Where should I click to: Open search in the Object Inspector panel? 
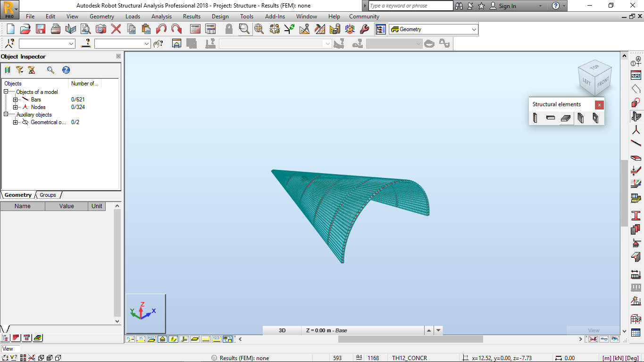pos(50,70)
